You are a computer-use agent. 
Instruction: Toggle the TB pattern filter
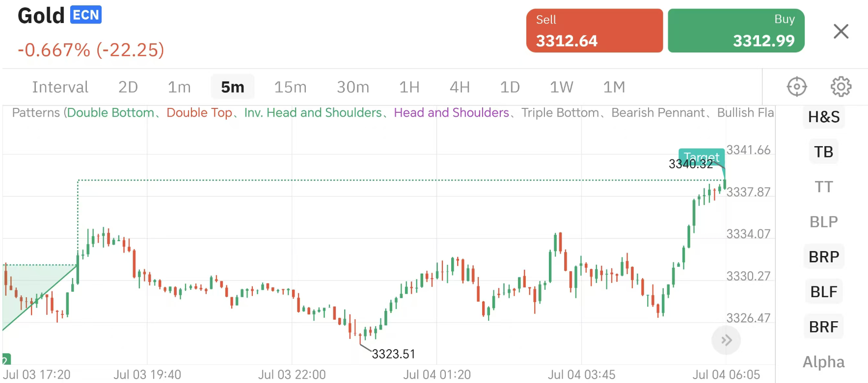coord(824,152)
